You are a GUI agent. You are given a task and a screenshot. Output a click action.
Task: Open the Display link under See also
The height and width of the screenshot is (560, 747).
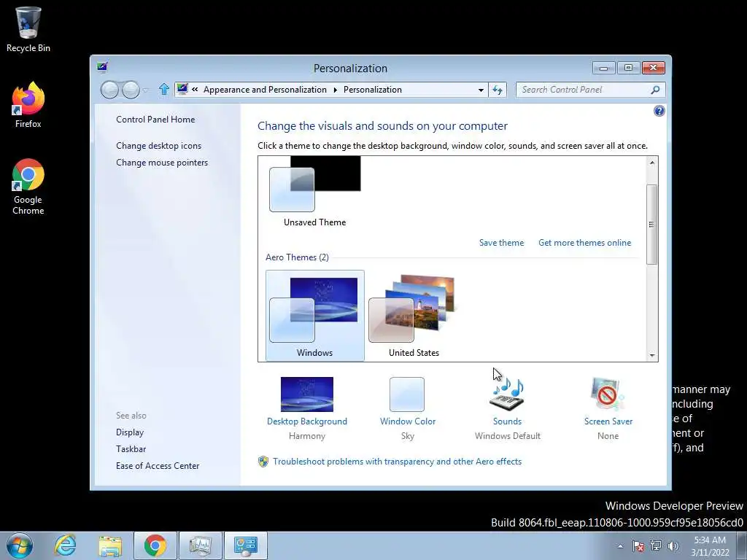(130, 432)
